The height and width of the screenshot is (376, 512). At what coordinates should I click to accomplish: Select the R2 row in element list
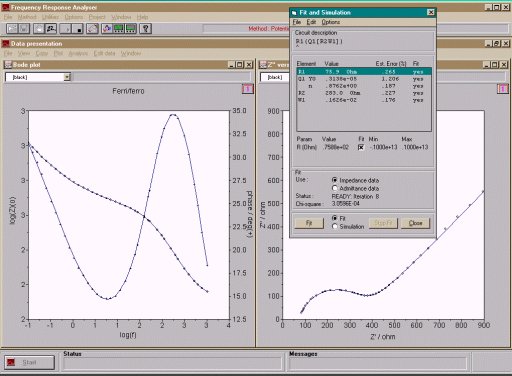(x=364, y=93)
